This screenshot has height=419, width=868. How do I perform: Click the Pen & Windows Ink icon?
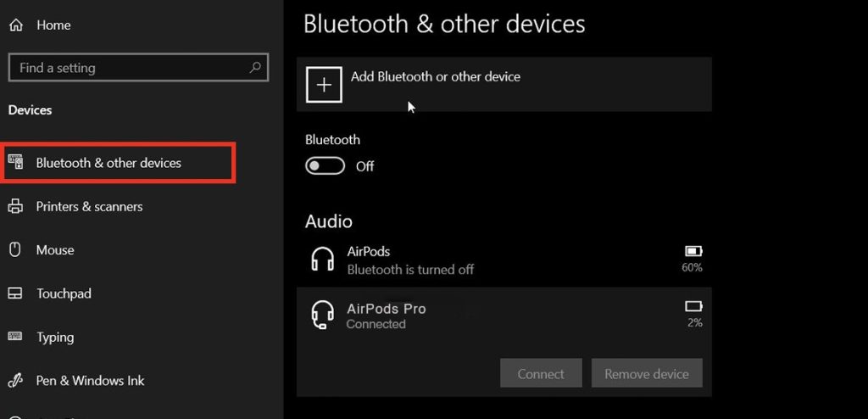coord(15,380)
